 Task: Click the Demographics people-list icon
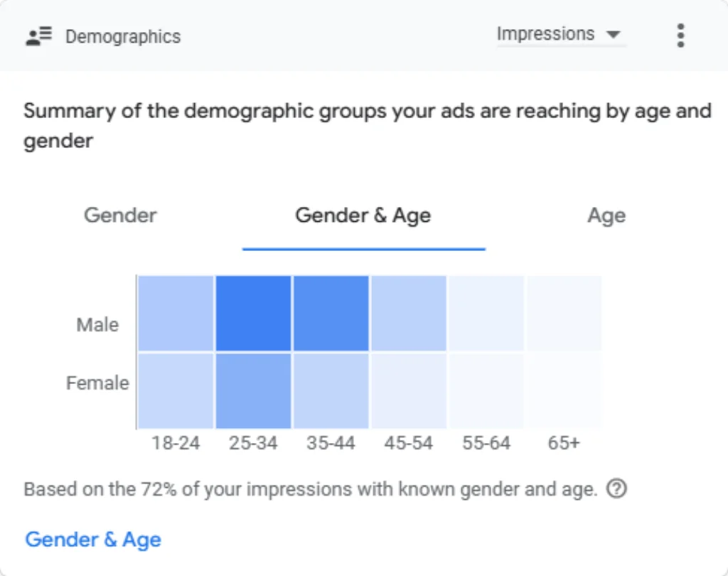(38, 36)
